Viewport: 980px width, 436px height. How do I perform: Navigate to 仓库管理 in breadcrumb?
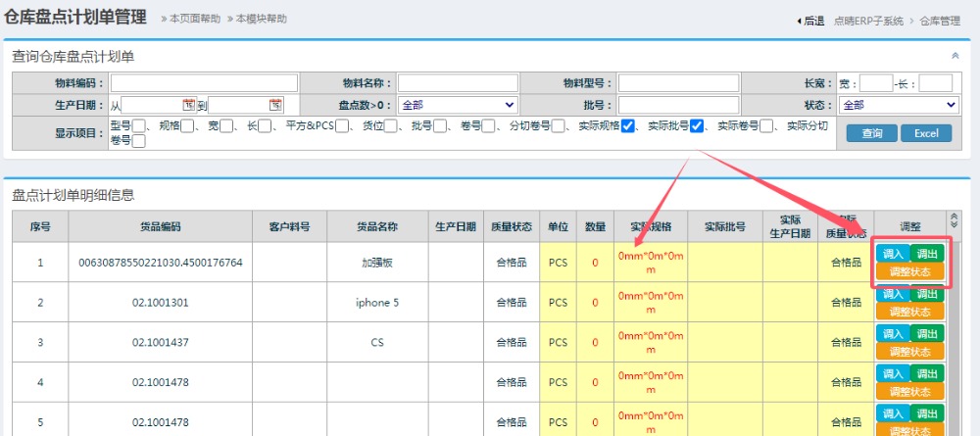click(941, 20)
